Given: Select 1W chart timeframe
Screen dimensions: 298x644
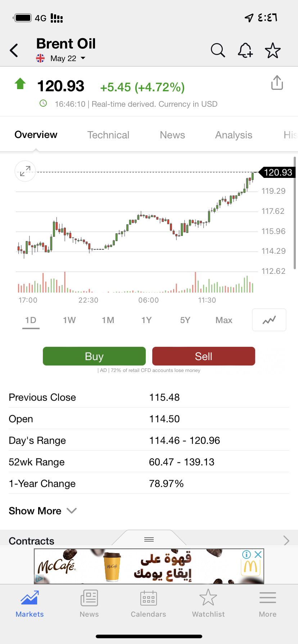Looking at the screenshot, I should (69, 320).
